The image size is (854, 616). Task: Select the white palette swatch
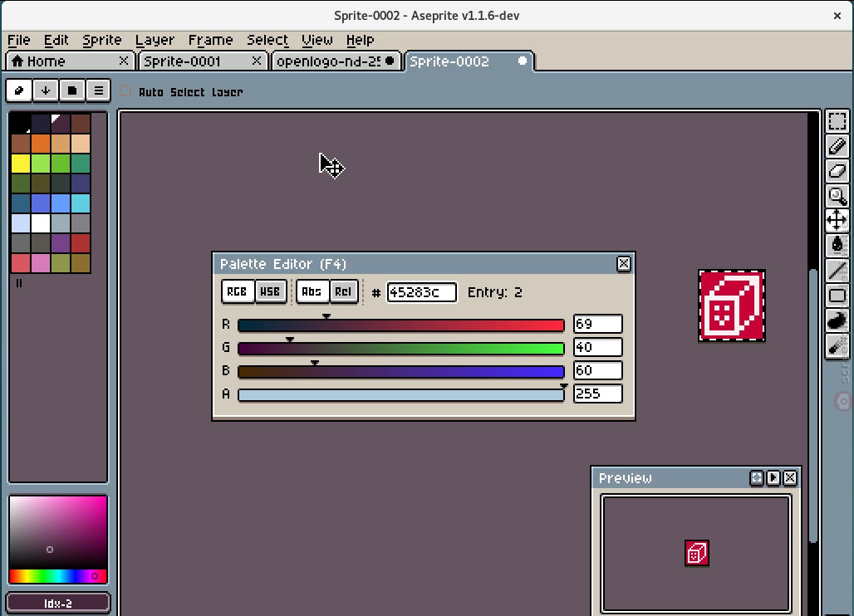click(x=41, y=223)
